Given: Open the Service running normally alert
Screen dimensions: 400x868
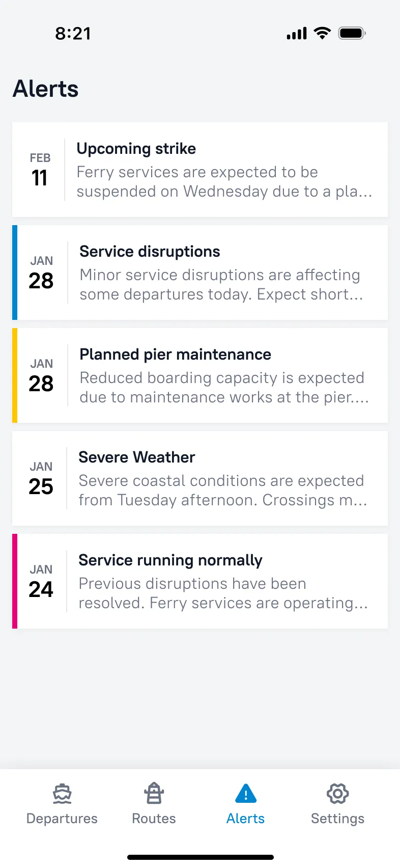Looking at the screenshot, I should point(200,581).
